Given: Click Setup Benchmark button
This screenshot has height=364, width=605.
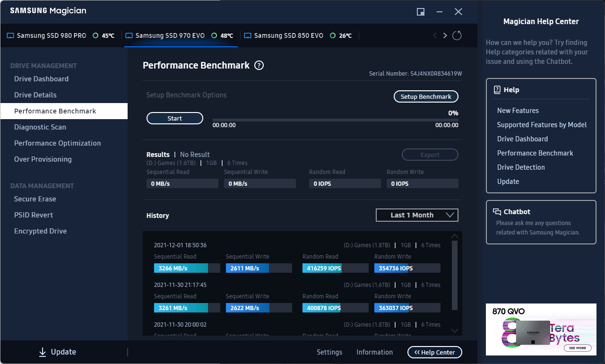Looking at the screenshot, I should point(426,96).
